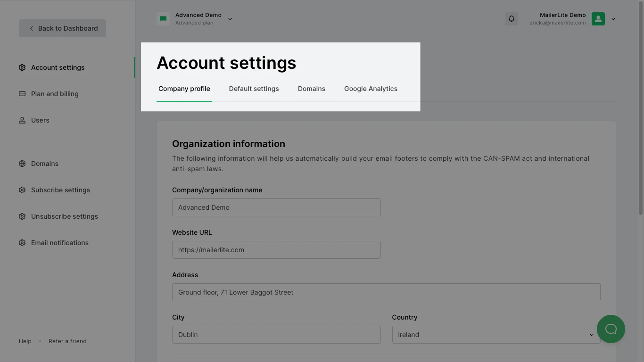Screen dimensions: 644x362
Task: Click the Website URL input field
Action: pyautogui.click(x=276, y=250)
